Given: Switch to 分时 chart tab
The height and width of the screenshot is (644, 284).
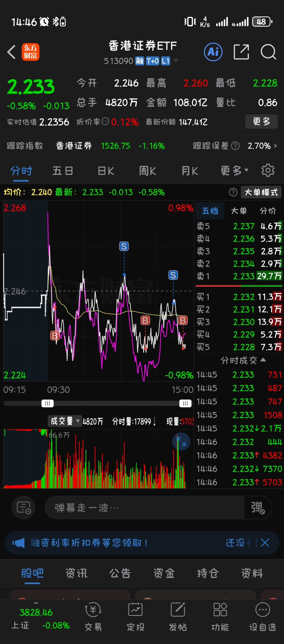Looking at the screenshot, I should pos(21,171).
